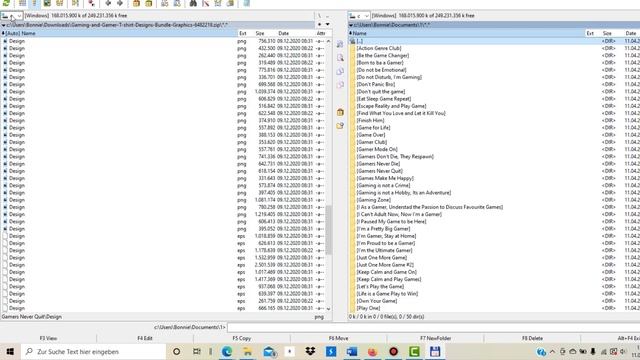Image resolution: width=640 pixels, height=360 pixels.
Task: Open the Windows Start menu
Action: point(10,351)
